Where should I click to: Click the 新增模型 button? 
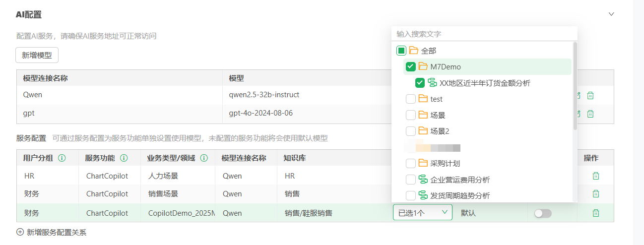[x=37, y=55]
